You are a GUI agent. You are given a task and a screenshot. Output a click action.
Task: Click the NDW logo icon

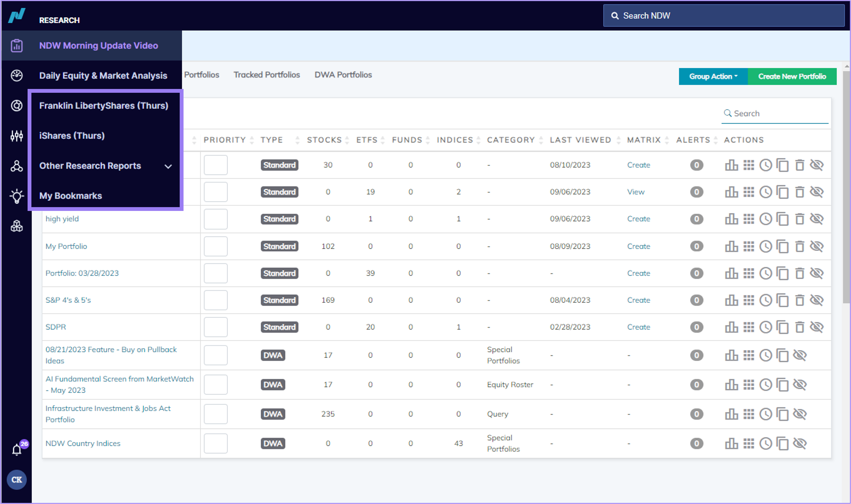[x=17, y=15]
